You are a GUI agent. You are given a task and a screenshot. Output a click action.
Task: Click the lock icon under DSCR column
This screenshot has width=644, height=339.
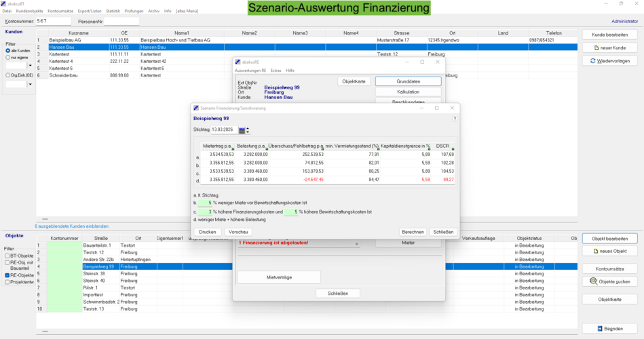pos(453,148)
